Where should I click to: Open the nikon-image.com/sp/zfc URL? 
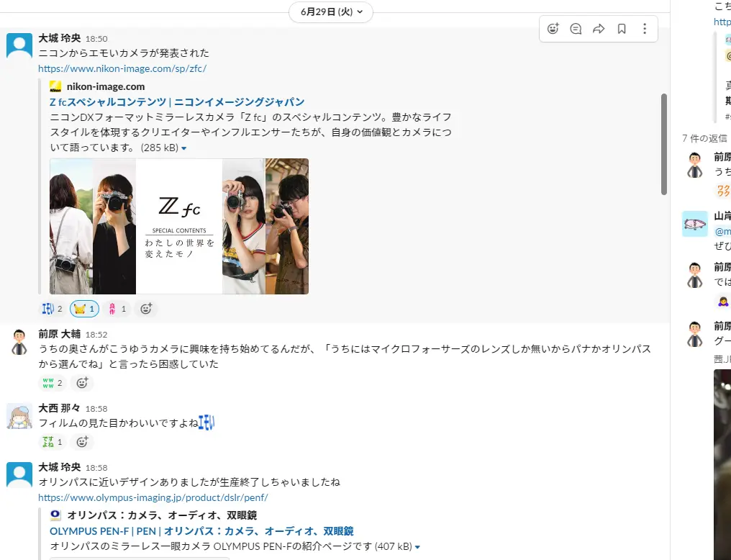point(122,68)
